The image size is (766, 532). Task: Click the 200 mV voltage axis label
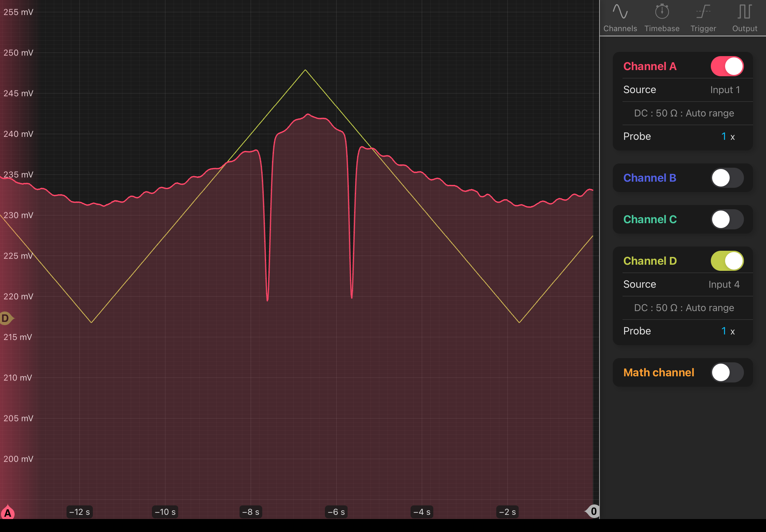(19, 459)
